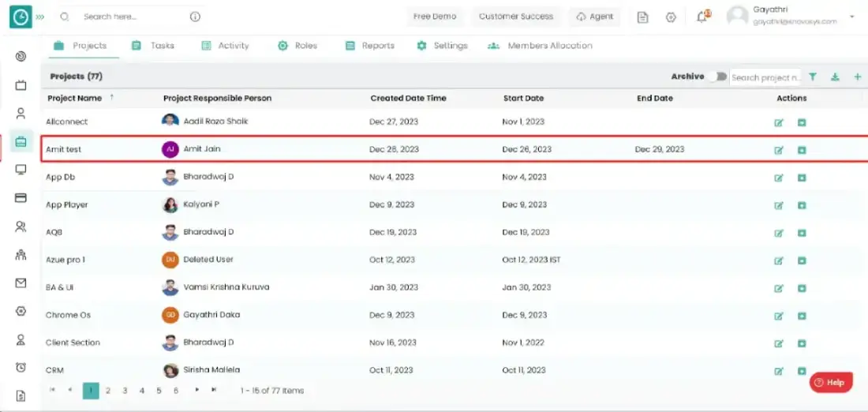The width and height of the screenshot is (868, 412).
Task: Go to page 6
Action: tap(176, 391)
